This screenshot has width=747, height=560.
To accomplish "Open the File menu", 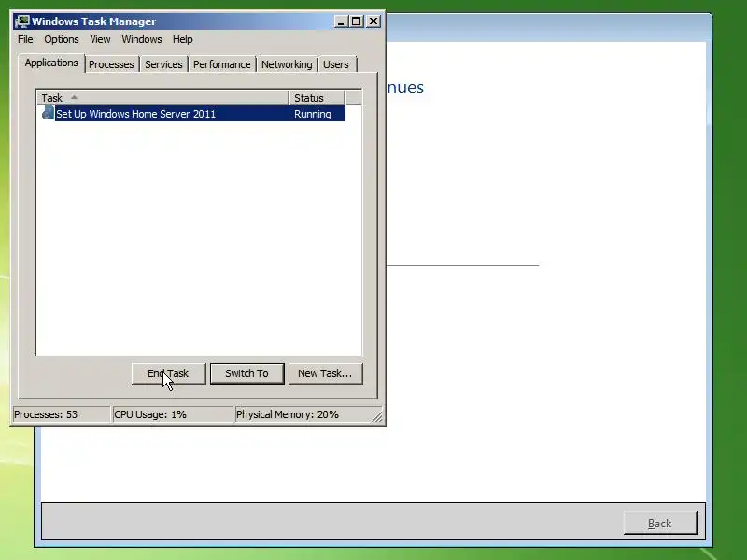I will (25, 39).
